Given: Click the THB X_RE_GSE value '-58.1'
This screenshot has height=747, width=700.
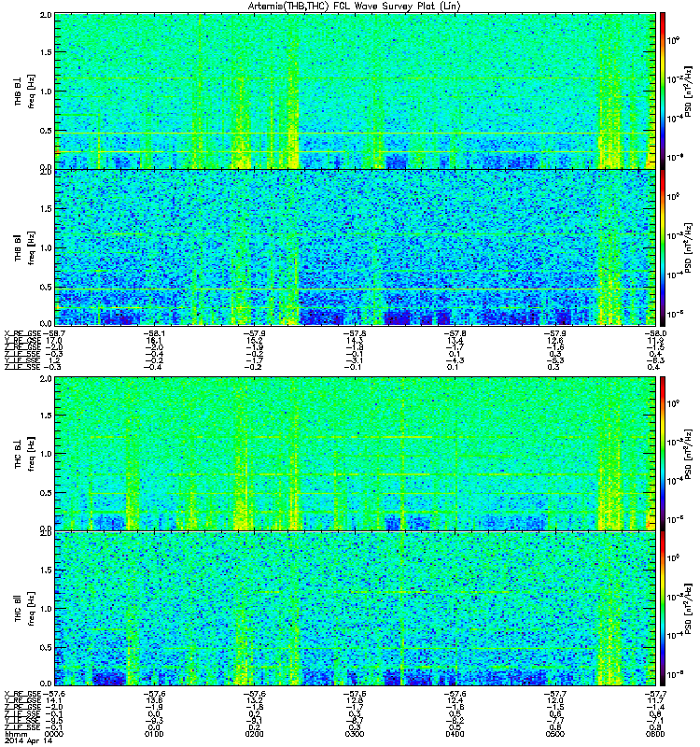Looking at the screenshot, I should pos(154,333).
